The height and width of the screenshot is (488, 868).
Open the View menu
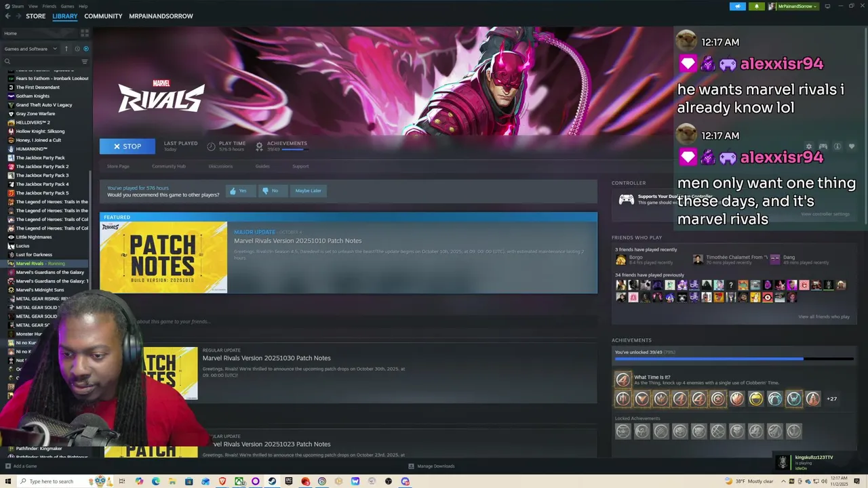33,6
